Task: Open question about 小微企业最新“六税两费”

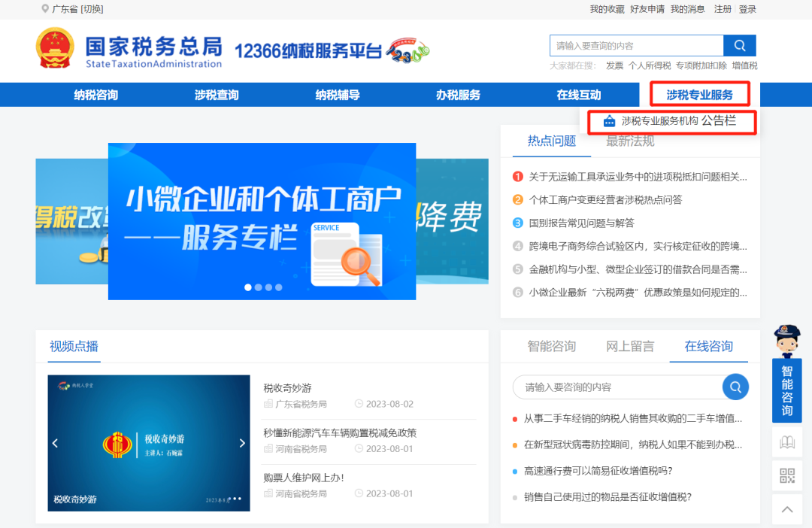Action: 638,293
